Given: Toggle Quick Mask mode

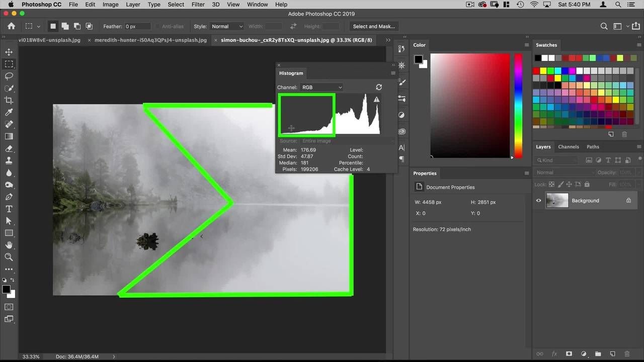Looking at the screenshot, I should 9,307.
